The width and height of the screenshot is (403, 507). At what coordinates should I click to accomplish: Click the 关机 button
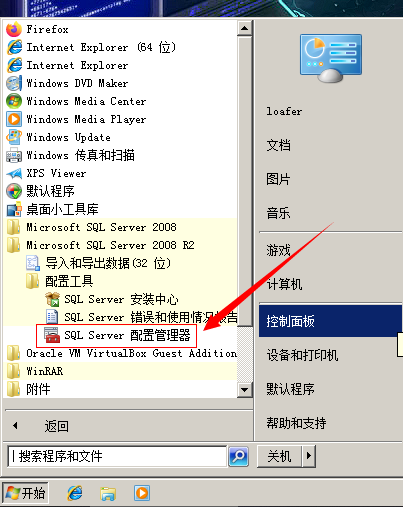point(279,456)
